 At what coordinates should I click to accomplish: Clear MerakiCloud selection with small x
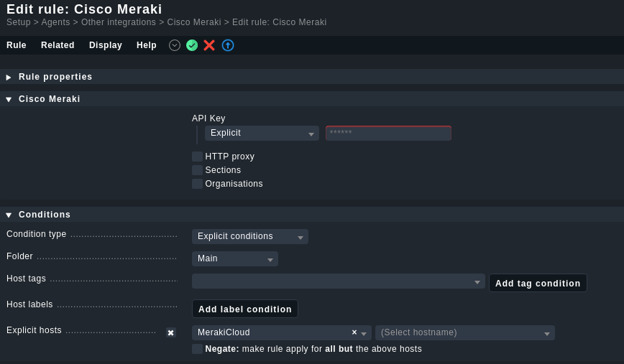pyautogui.click(x=354, y=332)
